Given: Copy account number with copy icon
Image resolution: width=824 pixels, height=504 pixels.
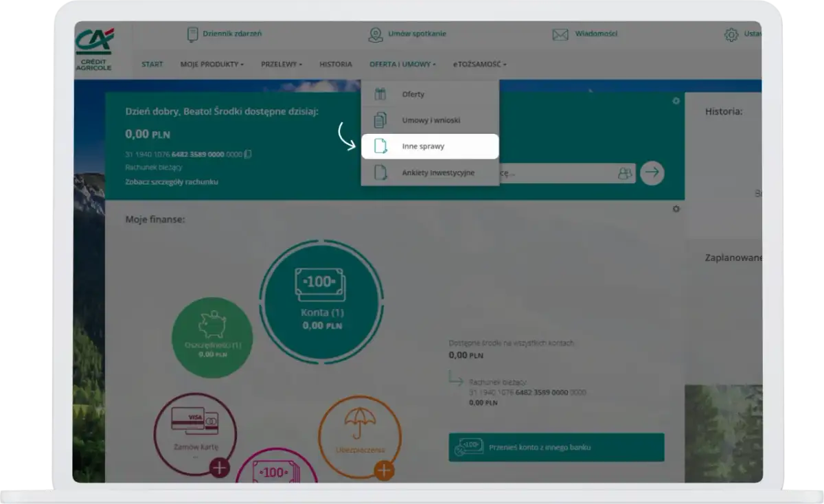Looking at the screenshot, I should point(248,154).
